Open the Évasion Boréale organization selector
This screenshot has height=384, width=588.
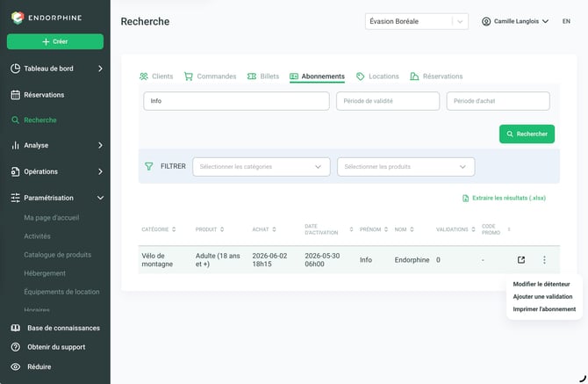coord(417,21)
